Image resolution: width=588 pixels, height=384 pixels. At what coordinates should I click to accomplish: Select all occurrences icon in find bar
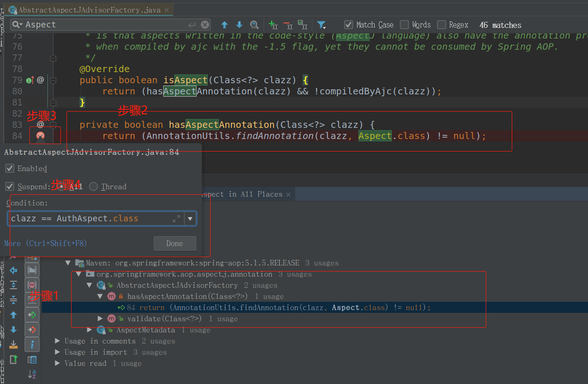point(303,25)
